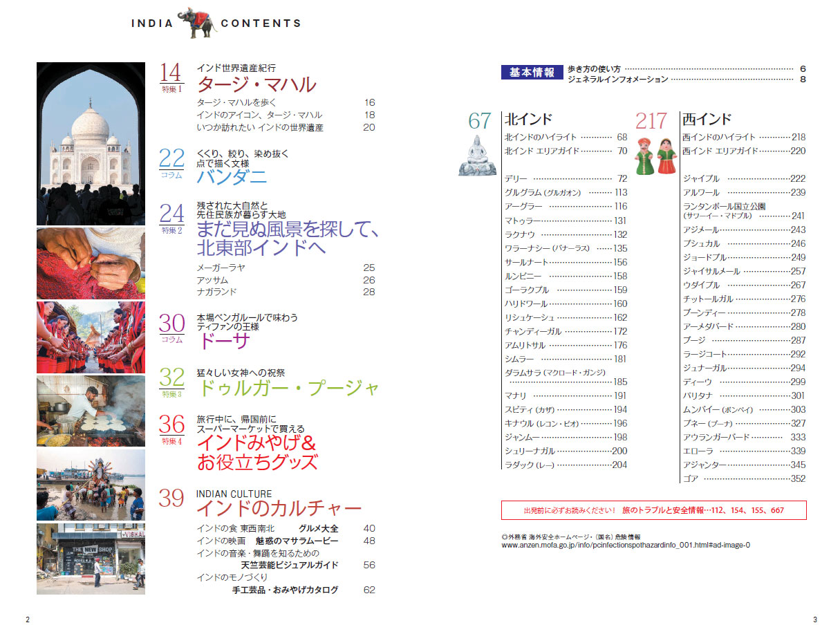Open the dosa cooking stall photo
This screenshot has width=840, height=634.
tap(91, 411)
